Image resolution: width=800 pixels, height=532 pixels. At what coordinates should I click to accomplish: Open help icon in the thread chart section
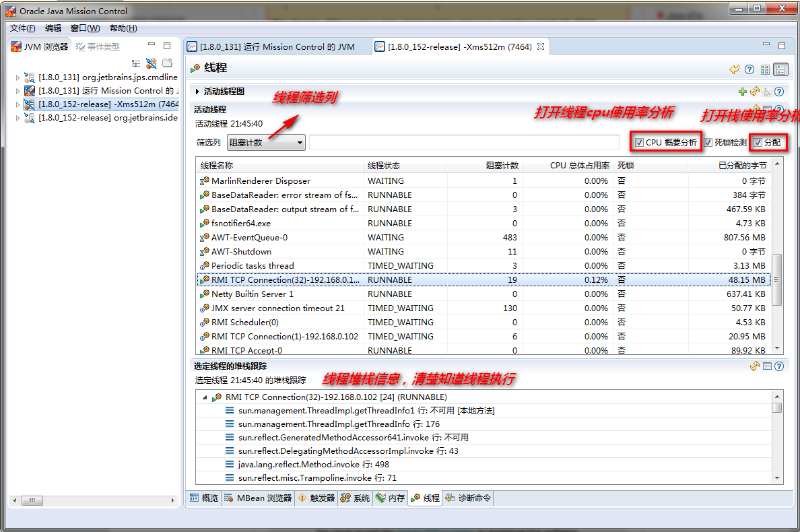(779, 92)
